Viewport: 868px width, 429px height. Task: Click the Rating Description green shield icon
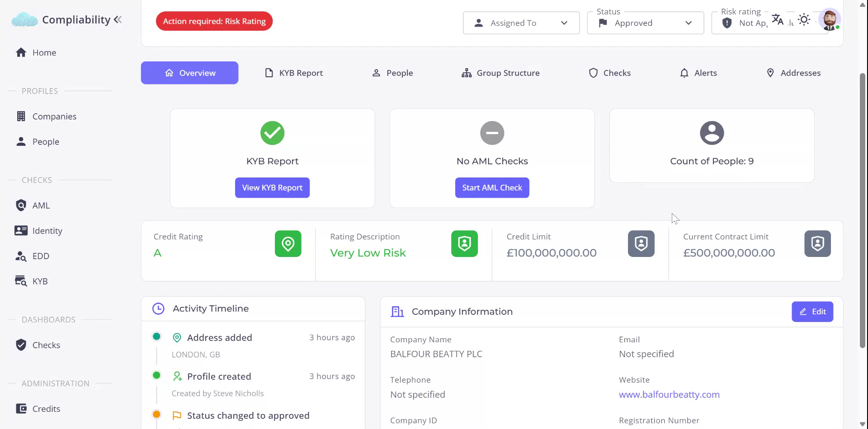(x=464, y=244)
